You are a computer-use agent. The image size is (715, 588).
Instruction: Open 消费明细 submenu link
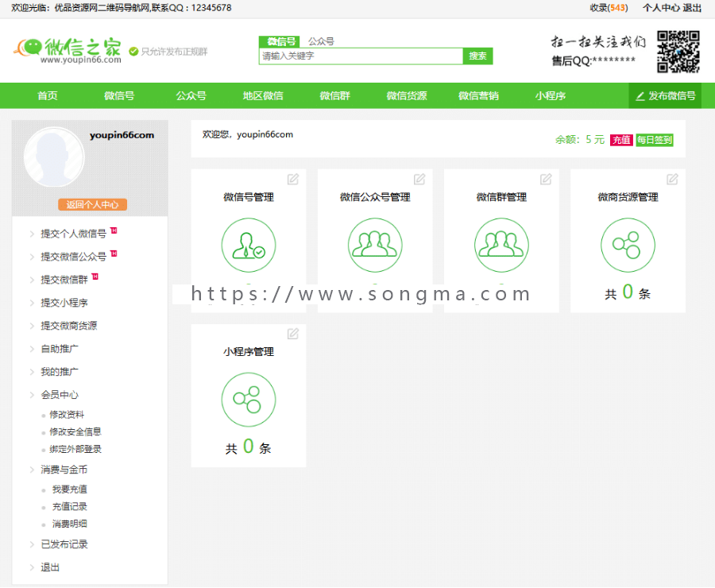pos(69,524)
